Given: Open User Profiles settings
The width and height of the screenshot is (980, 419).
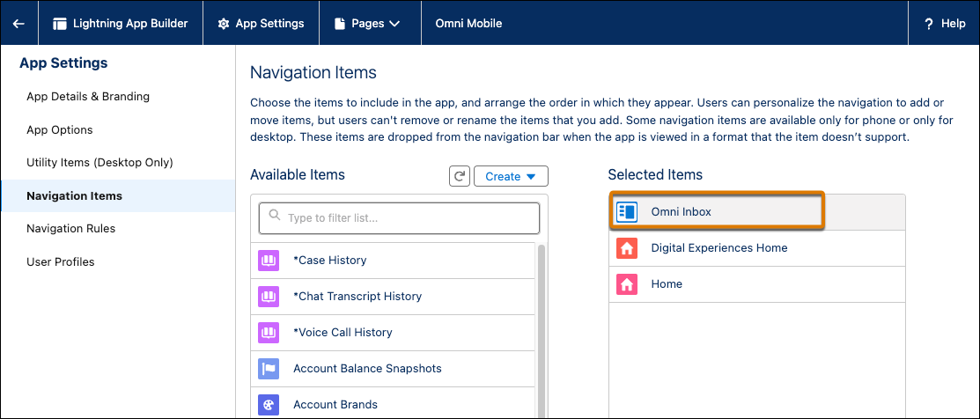Looking at the screenshot, I should [60, 261].
